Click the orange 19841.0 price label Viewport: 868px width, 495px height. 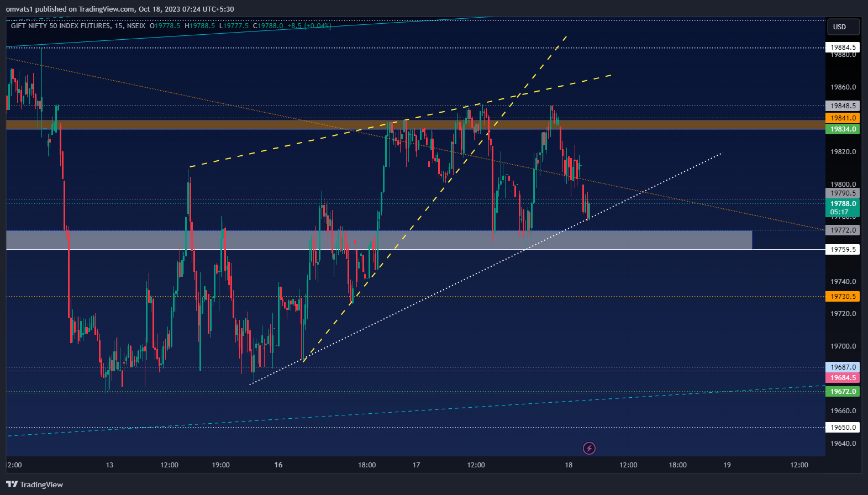tap(843, 118)
